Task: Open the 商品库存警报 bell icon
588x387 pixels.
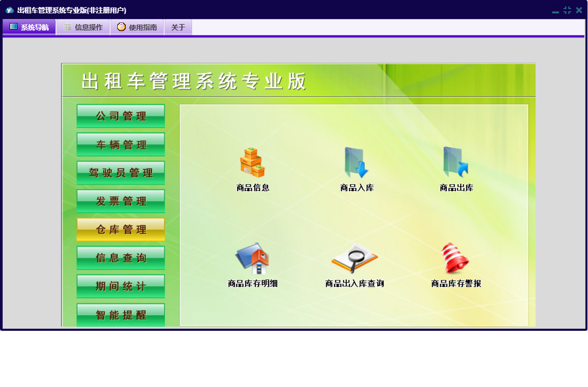Action: pyautogui.click(x=455, y=259)
